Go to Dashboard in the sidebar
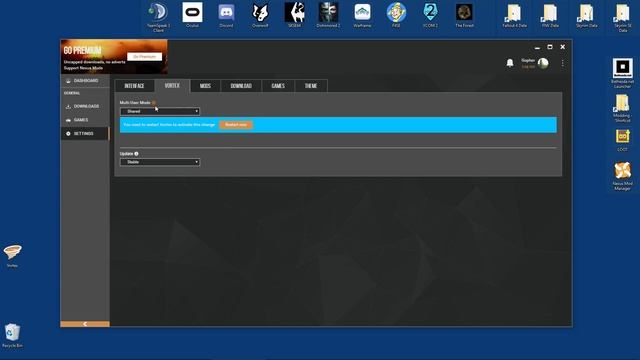This screenshot has width=640, height=360. 85,81
